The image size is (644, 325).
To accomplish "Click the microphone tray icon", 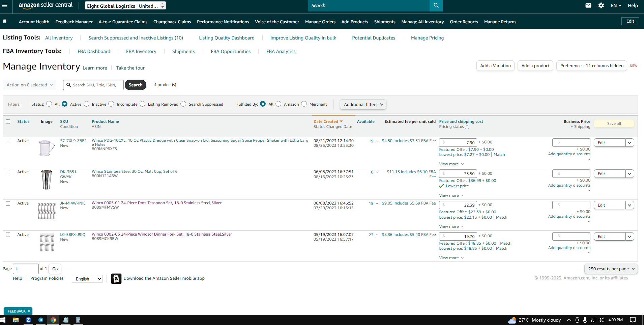I will (x=585, y=320).
